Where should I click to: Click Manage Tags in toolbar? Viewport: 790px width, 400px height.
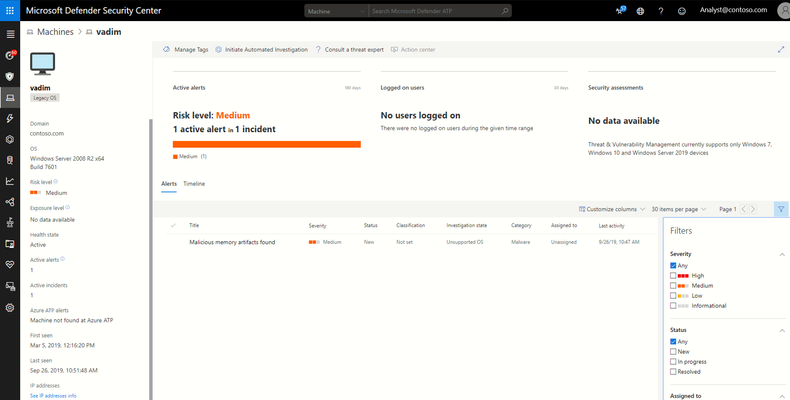(185, 49)
